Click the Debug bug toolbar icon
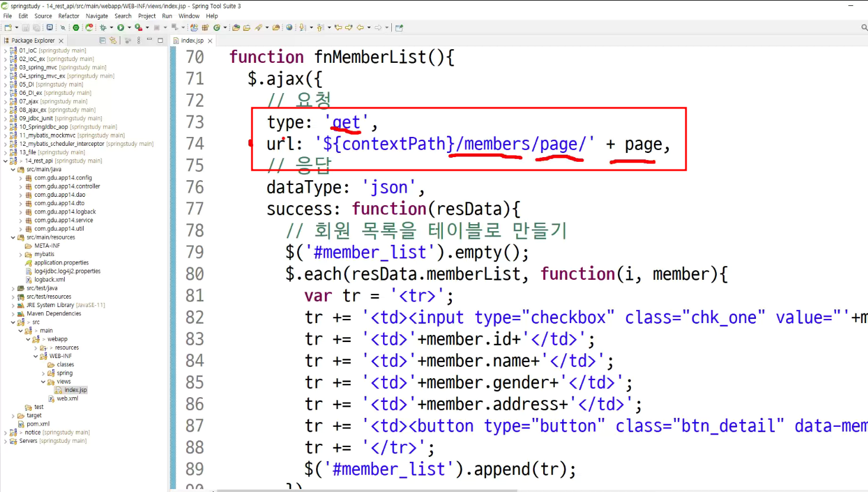The width and height of the screenshot is (868, 492). point(103,27)
